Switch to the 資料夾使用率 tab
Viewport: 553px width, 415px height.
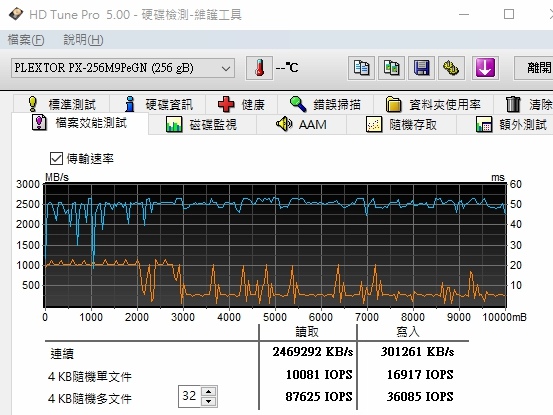[433, 104]
